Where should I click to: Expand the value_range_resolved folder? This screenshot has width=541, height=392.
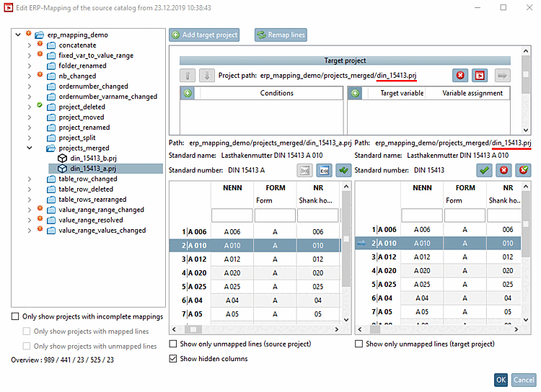click(x=29, y=220)
